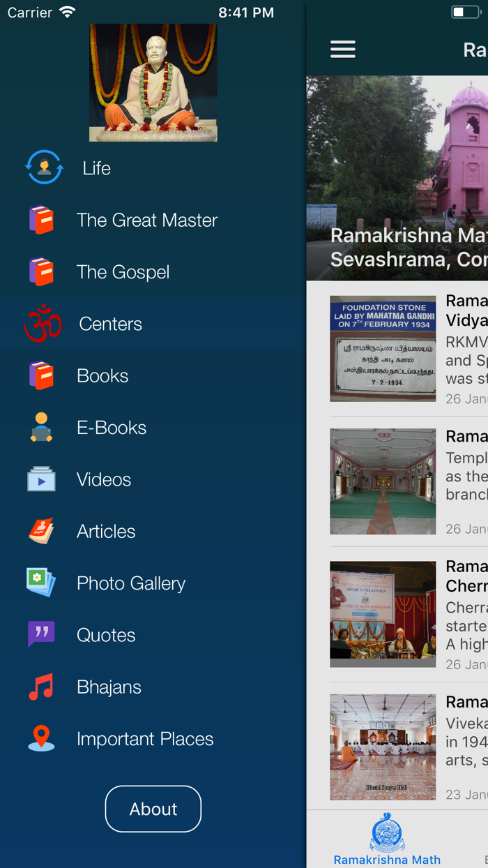Viewport: 488px width, 868px height.
Task: Open the temple hall interior thumbnail
Action: pos(383,481)
